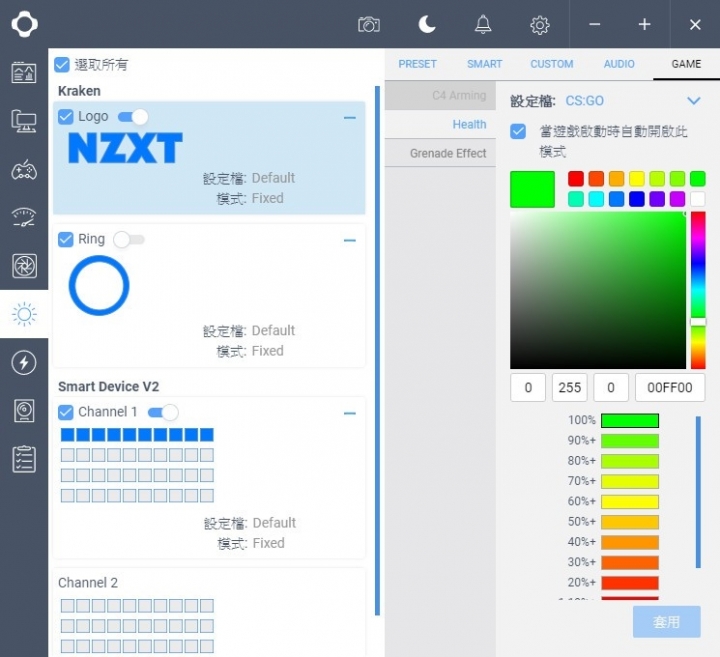Select the 50%+ health color bar
The height and width of the screenshot is (657, 720).
click(x=630, y=522)
